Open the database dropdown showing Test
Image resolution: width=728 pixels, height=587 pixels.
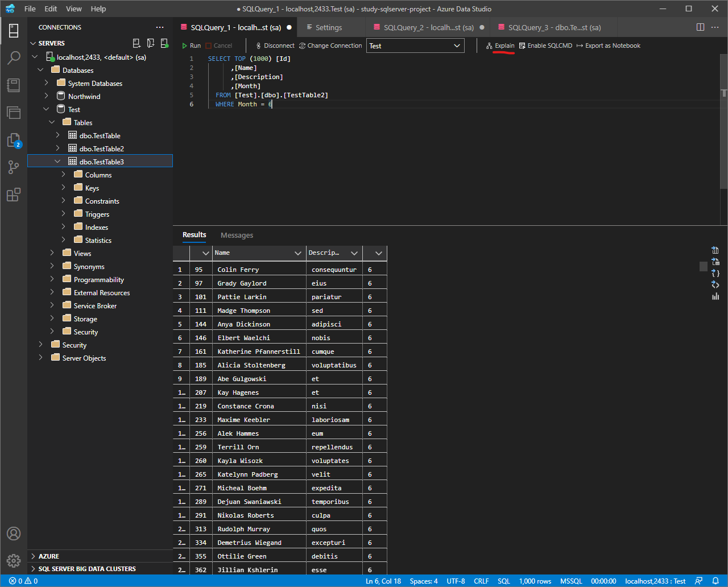[x=415, y=46]
